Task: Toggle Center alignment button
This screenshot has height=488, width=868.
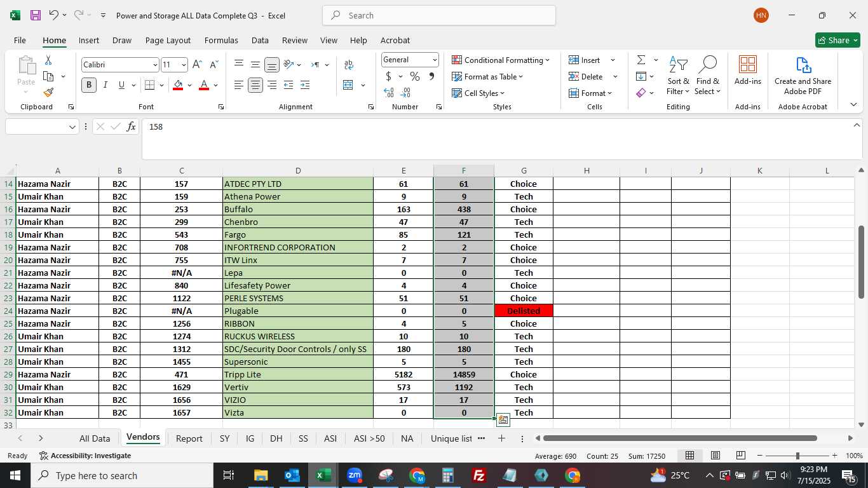Action: (255, 85)
